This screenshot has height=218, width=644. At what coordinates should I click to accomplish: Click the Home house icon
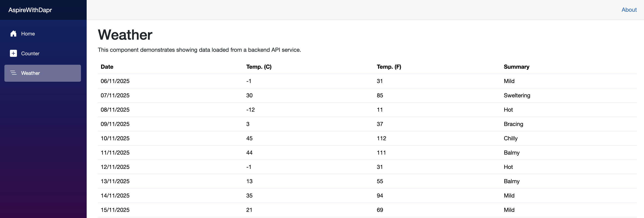coord(13,33)
